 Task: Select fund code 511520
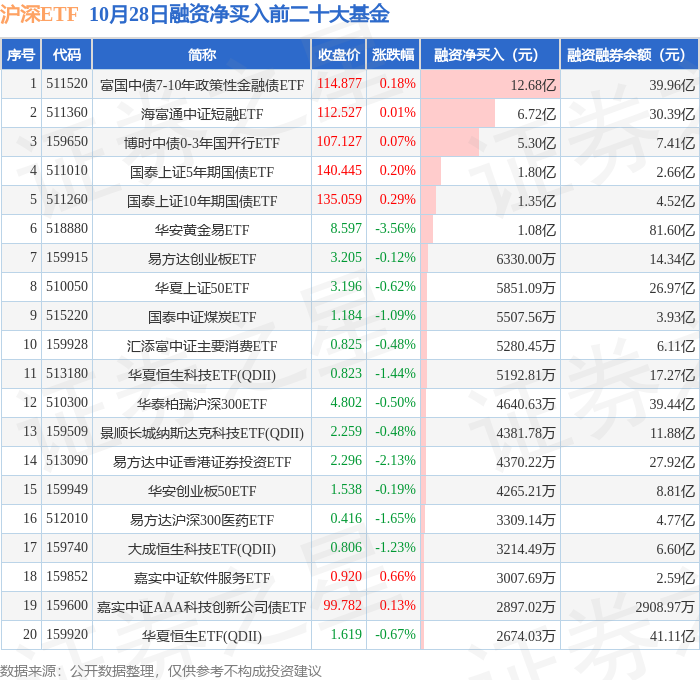67,84
